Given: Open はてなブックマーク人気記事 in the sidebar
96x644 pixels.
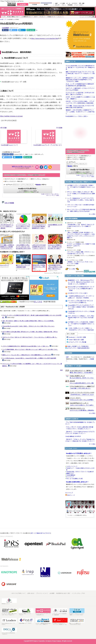Looking at the screenshot, I should point(77,342).
